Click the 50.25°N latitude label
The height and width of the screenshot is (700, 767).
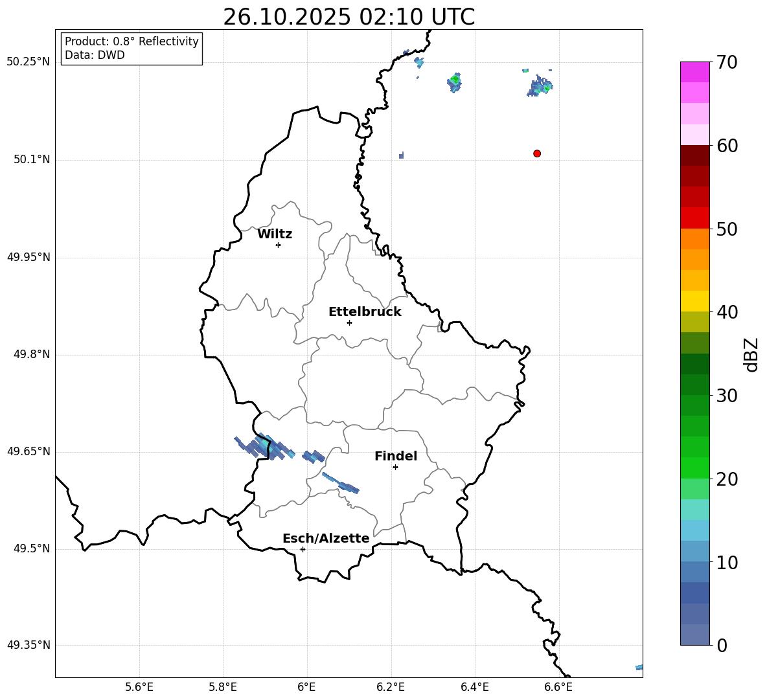[x=29, y=62]
